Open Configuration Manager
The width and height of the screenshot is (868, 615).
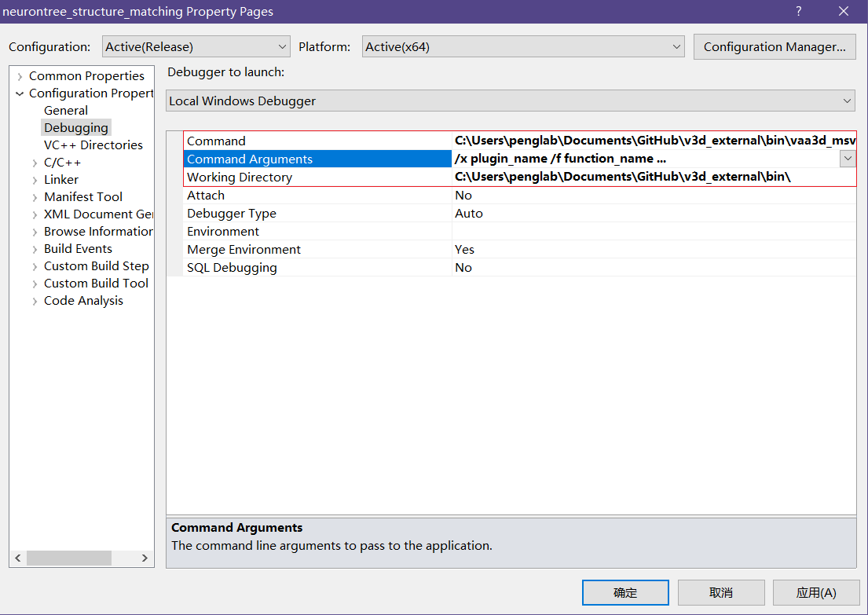[774, 47]
